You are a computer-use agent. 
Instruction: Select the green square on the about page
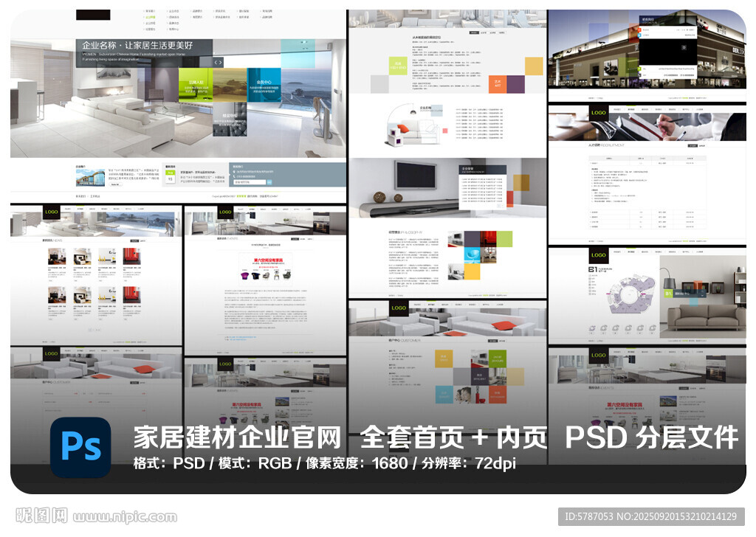tap(398, 66)
